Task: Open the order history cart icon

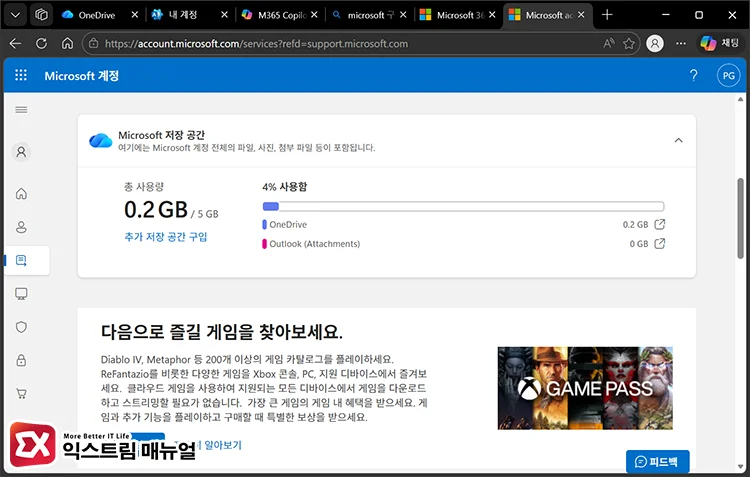Action: [21, 394]
